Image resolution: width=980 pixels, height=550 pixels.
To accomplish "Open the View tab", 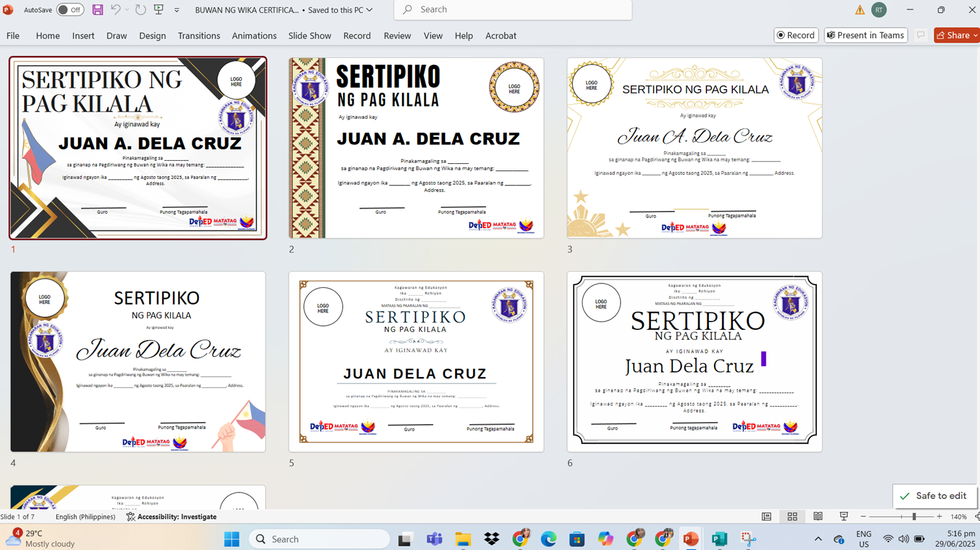I will pyautogui.click(x=433, y=36).
